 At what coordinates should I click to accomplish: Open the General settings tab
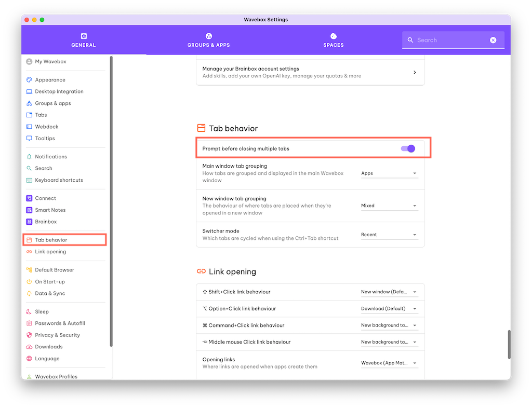tap(84, 40)
